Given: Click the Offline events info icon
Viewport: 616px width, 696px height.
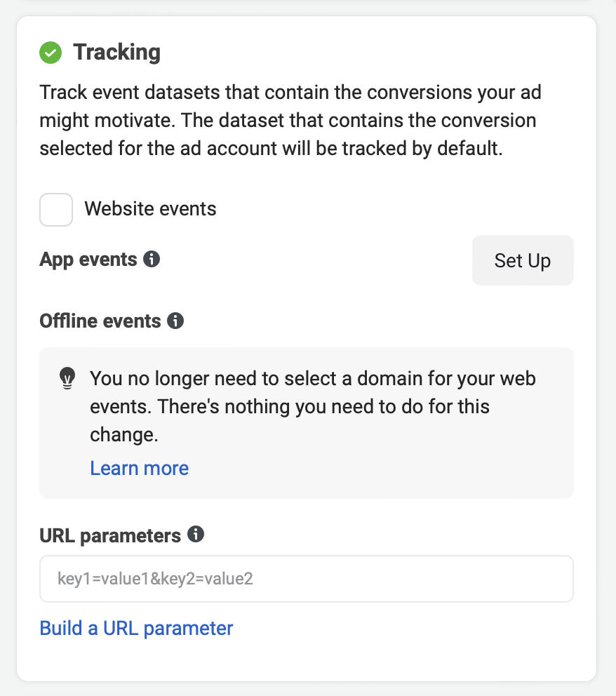Looking at the screenshot, I should [x=175, y=321].
